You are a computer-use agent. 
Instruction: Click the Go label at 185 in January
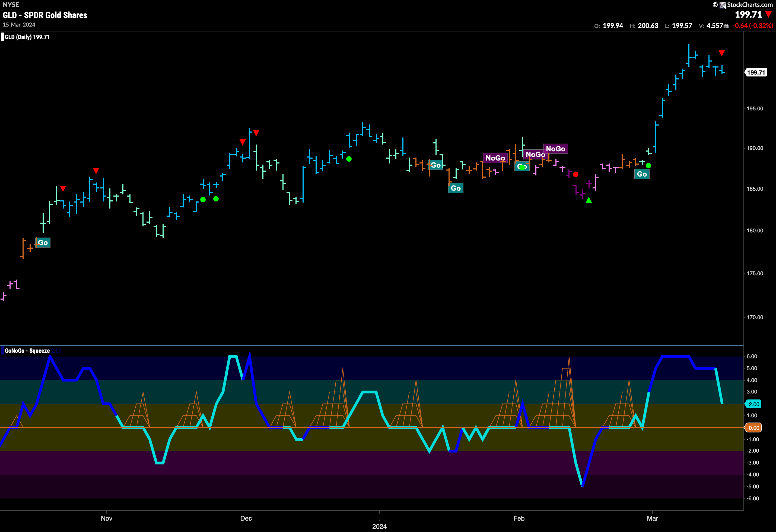click(456, 188)
